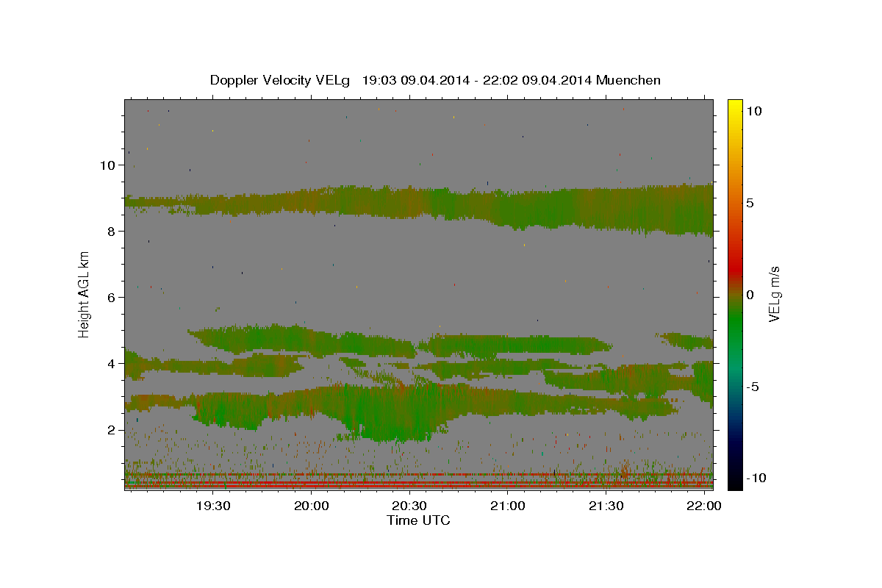Click the 22:00 time tick label

(x=704, y=506)
